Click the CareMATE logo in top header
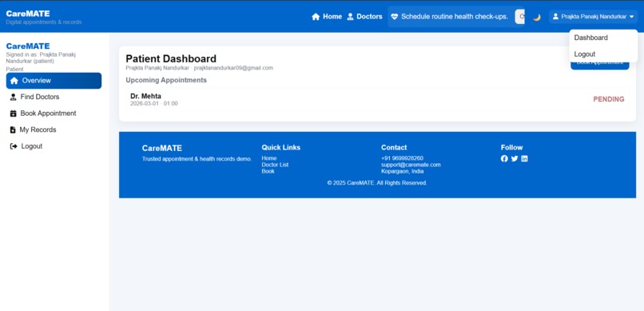Screen dimensions: 644x311 pos(28,14)
